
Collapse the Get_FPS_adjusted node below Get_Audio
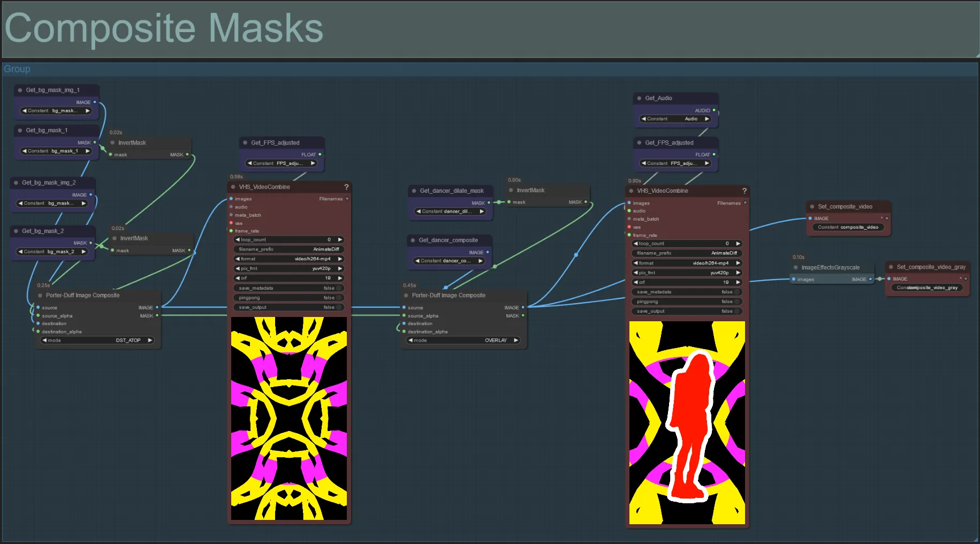point(639,142)
